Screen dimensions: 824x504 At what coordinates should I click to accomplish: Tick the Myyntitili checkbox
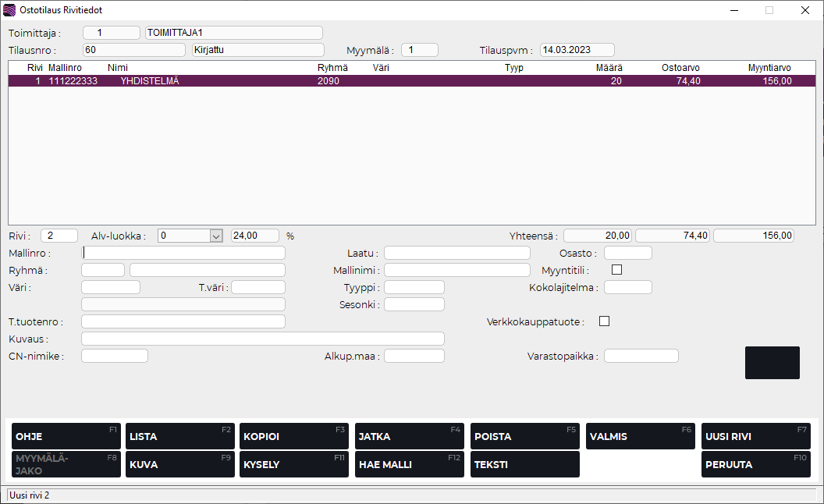tap(617, 270)
